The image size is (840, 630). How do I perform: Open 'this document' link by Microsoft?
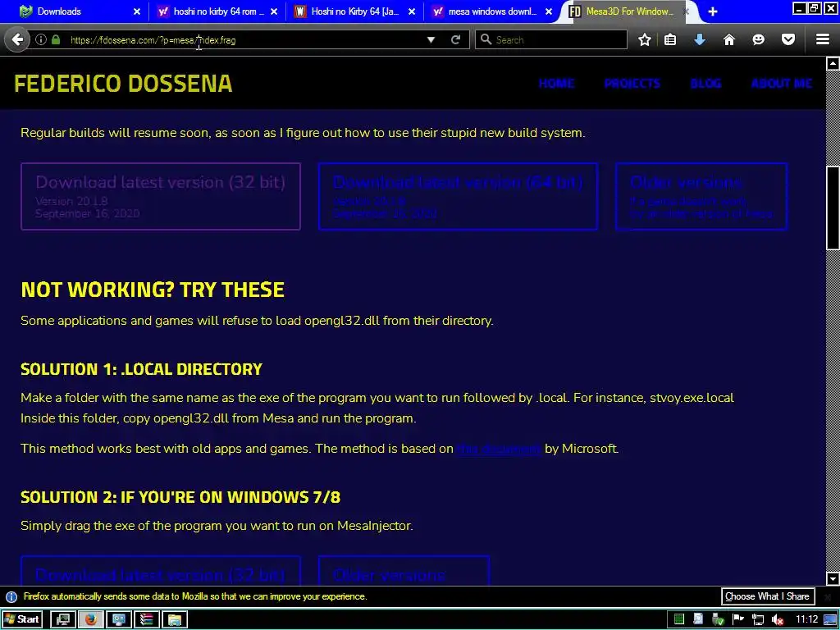tap(498, 449)
